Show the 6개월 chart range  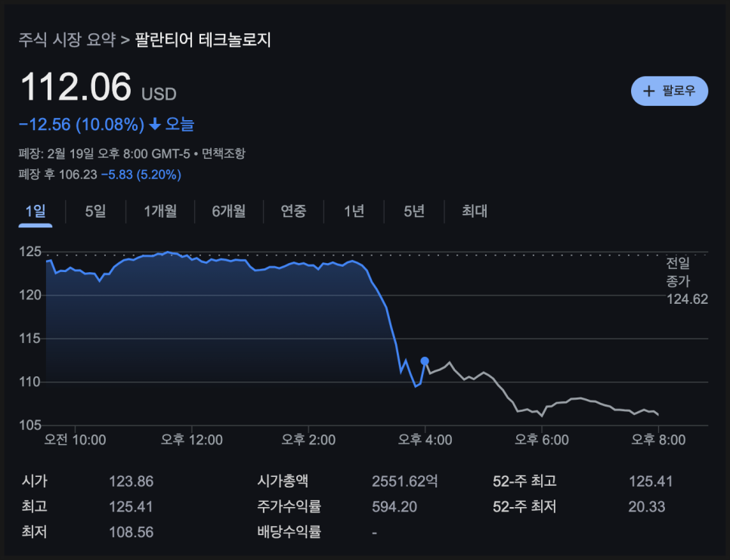coord(228,212)
